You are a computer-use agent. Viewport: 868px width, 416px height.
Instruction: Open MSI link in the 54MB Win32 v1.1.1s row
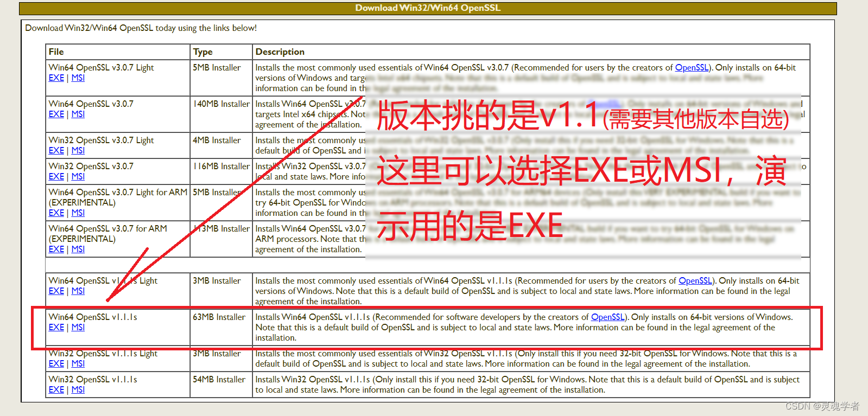tap(78, 390)
